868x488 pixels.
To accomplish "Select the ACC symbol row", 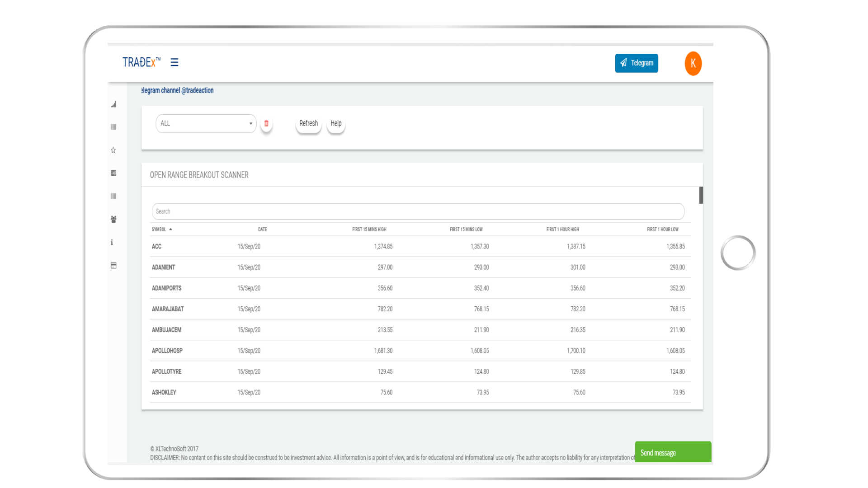I will click(420, 247).
